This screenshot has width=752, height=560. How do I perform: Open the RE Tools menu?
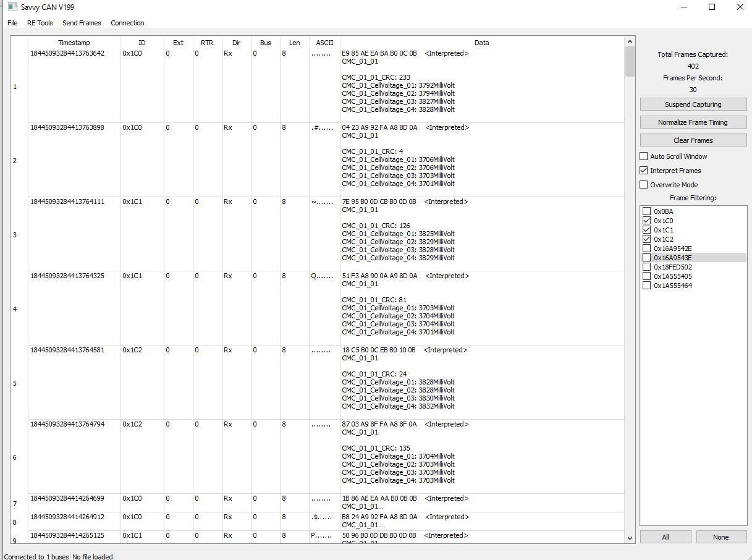point(40,23)
